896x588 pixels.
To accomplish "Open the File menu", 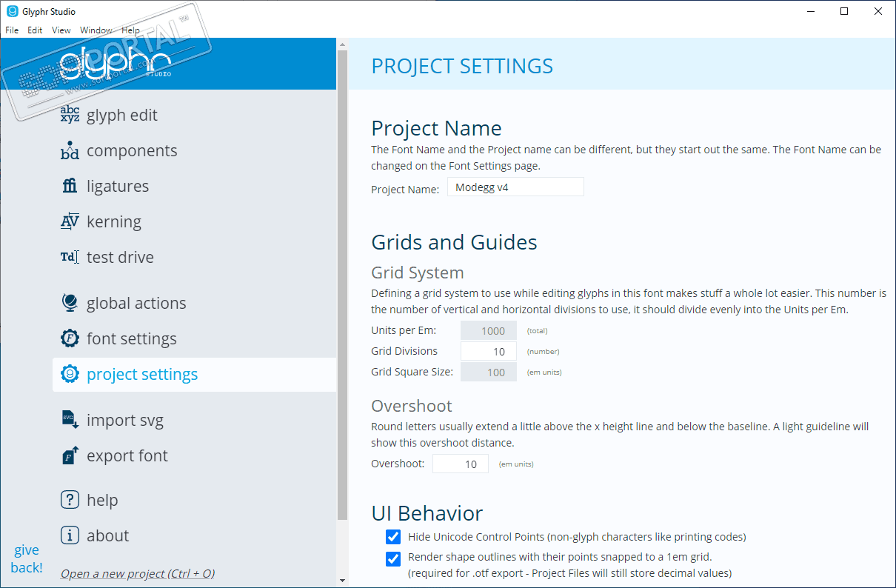I will (12, 30).
